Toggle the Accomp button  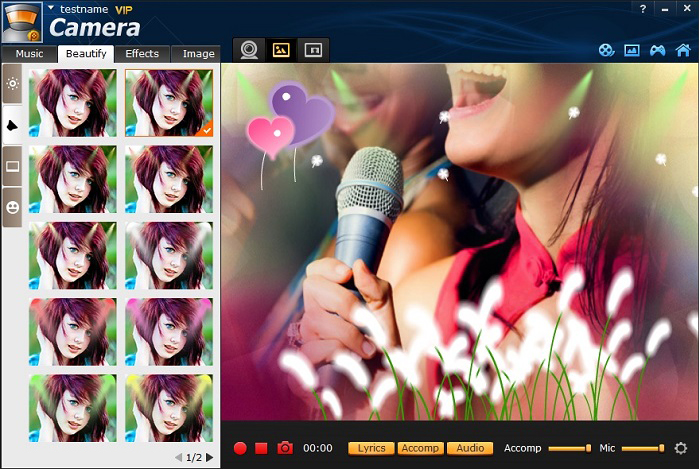tap(420, 448)
